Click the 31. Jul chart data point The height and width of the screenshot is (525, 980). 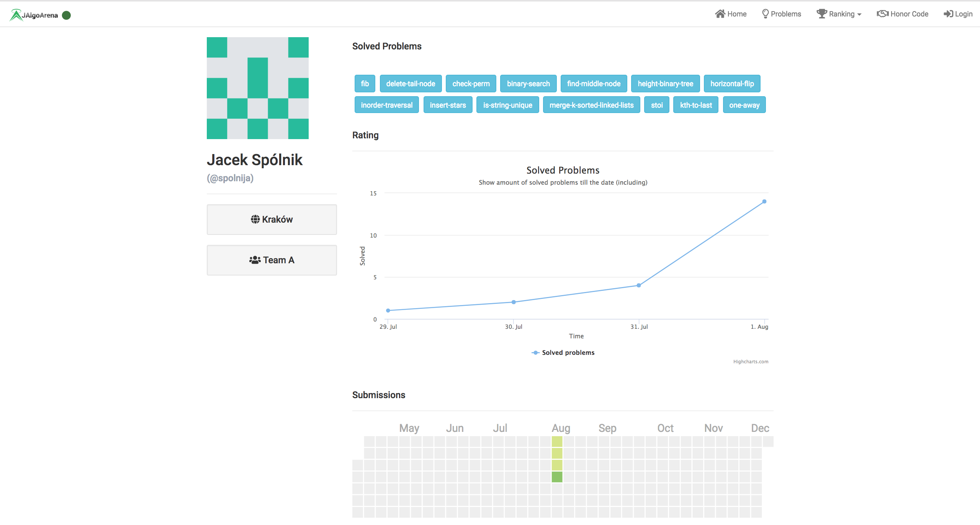(x=638, y=285)
